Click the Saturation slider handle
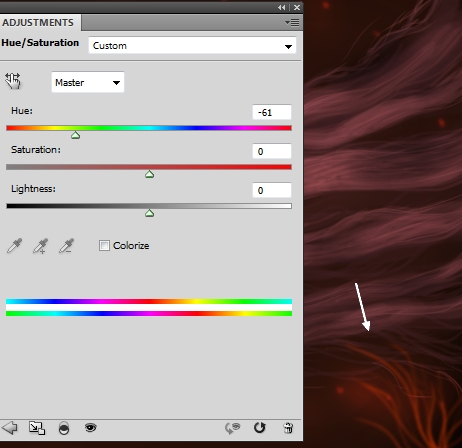The image size is (462, 448). 149,174
